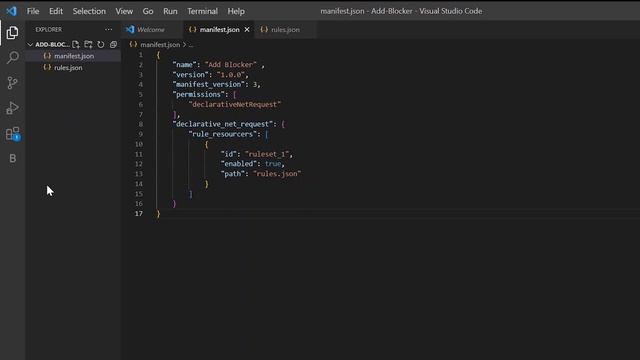Open the Extensions view
640x360 pixels.
coord(13,133)
